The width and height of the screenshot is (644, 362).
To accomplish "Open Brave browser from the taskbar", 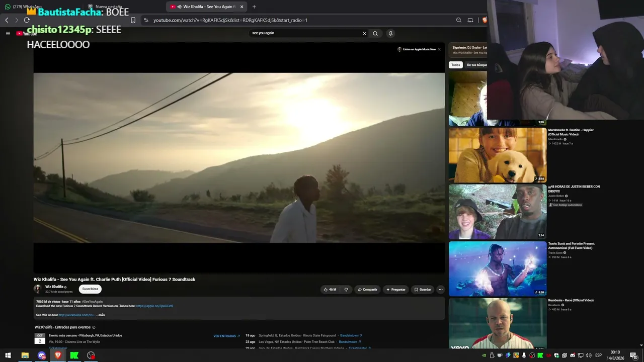I will pyautogui.click(x=58, y=355).
